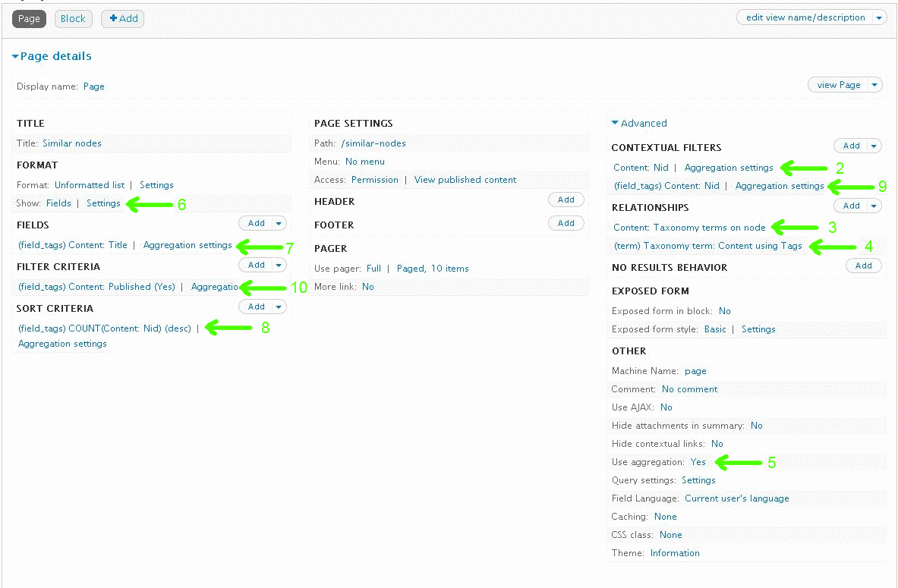This screenshot has height=588, width=898.
Task: Open Taxonomy term: Content using Tags relationship
Action: pos(708,246)
